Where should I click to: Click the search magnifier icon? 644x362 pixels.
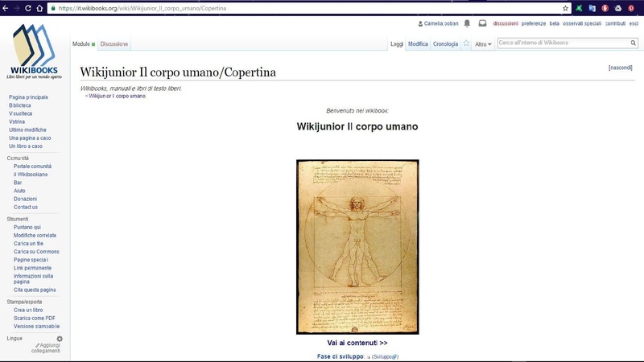[634, 43]
